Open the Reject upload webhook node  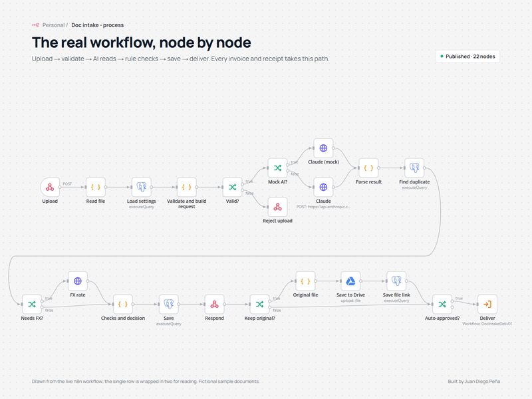click(x=277, y=207)
